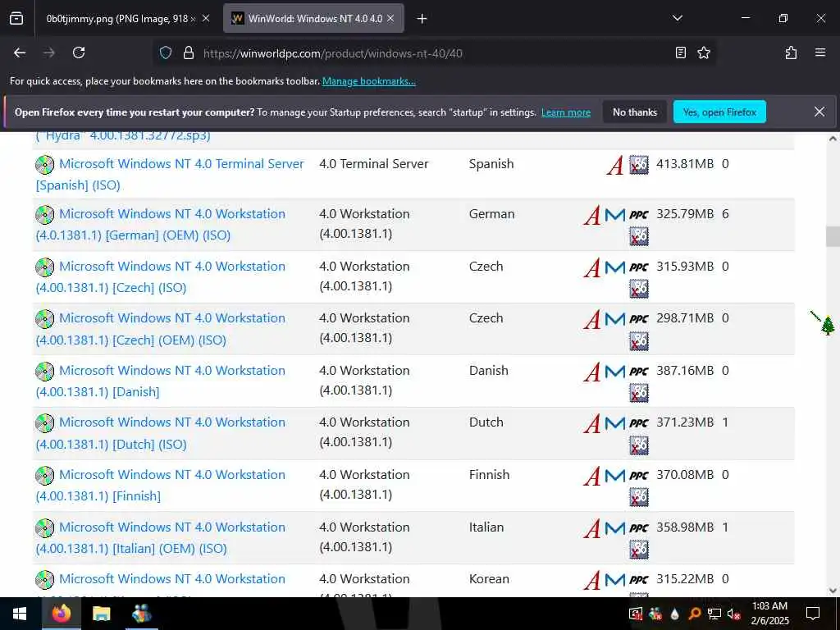Close the 0b0tjimmy.png tab
Image resolution: width=840 pixels, height=630 pixels.
pyautogui.click(x=206, y=19)
